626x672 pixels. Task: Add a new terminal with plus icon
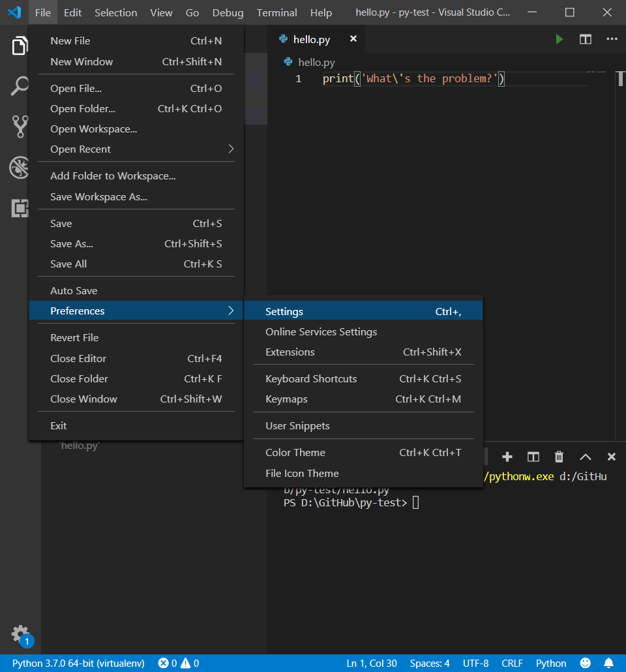click(x=507, y=457)
